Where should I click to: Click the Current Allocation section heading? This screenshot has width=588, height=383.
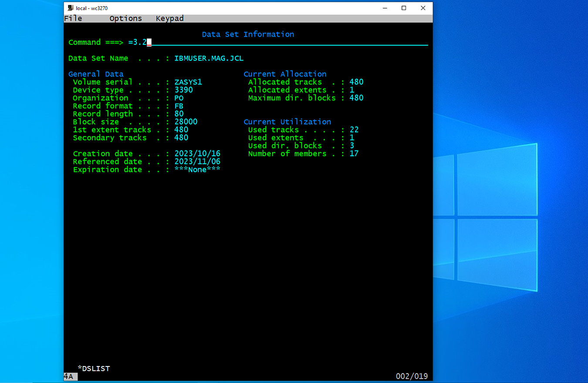pos(285,74)
